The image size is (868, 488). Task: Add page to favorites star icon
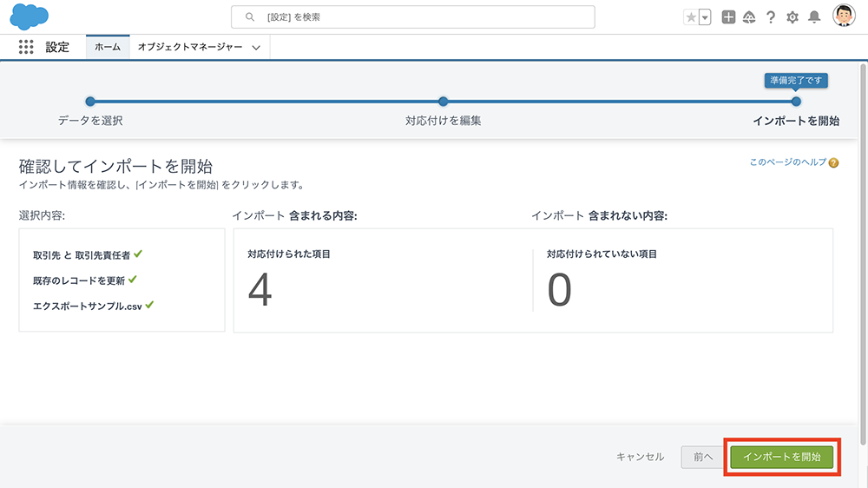[691, 17]
